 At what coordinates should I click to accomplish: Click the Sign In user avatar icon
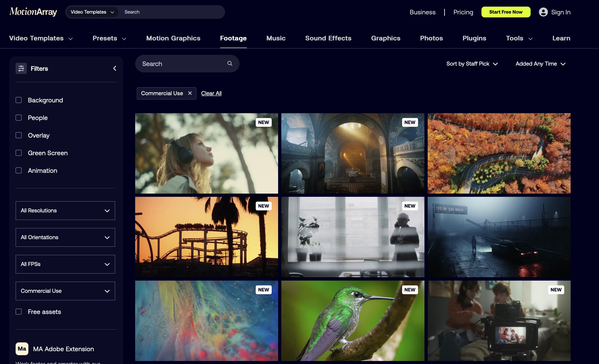pyautogui.click(x=543, y=12)
